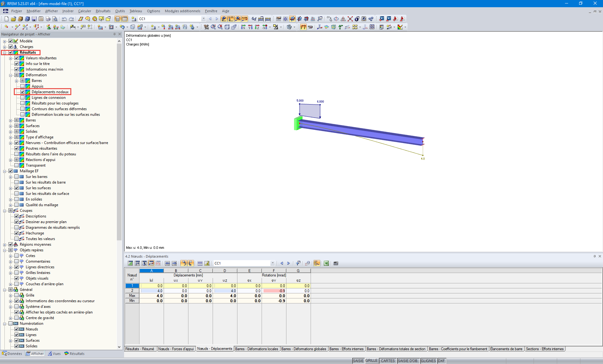Switch to the Données navigator tab
Screen dimensions: 603x364
click(x=12, y=354)
